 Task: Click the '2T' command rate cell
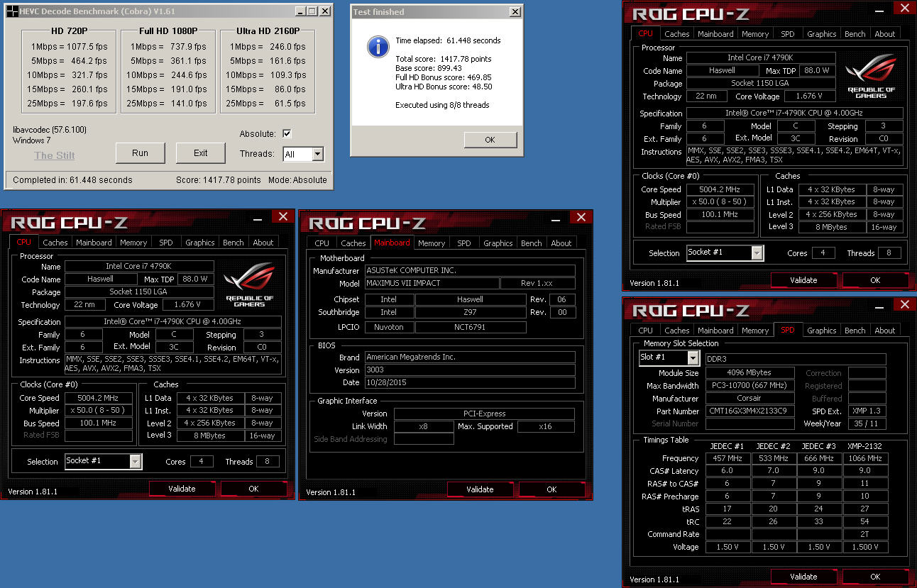click(864, 534)
